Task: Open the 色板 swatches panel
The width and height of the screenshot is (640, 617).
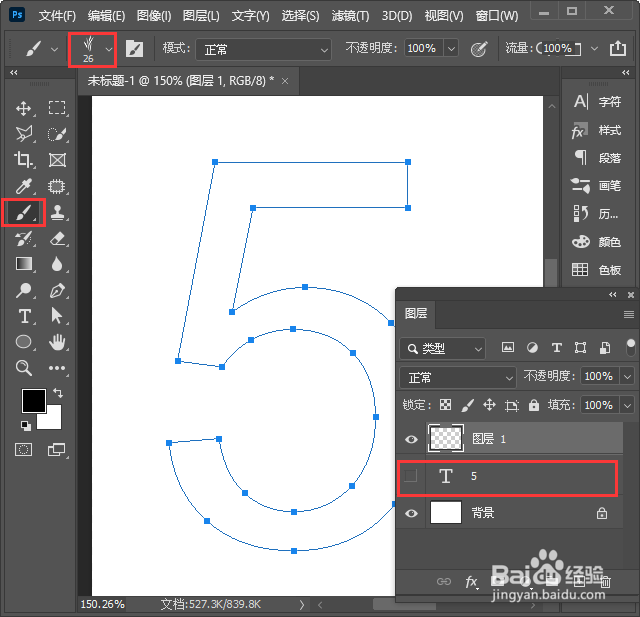Action: pyautogui.click(x=598, y=270)
